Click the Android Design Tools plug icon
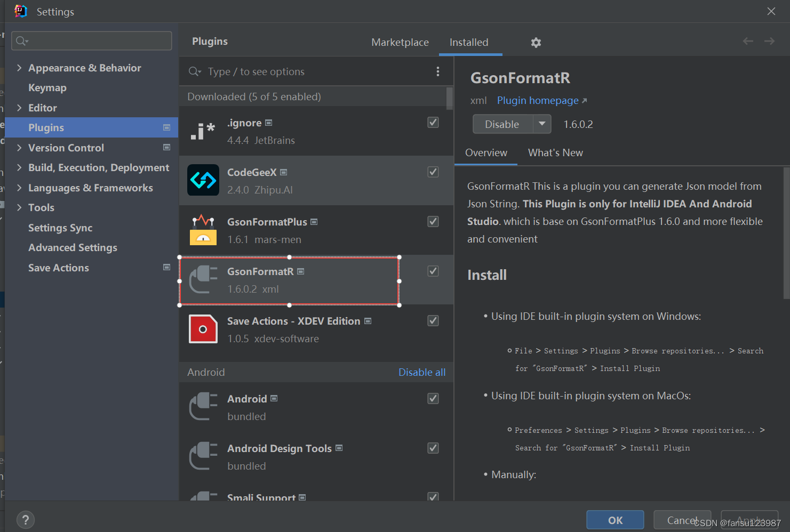Viewport: 790px width, 532px height. click(x=203, y=456)
